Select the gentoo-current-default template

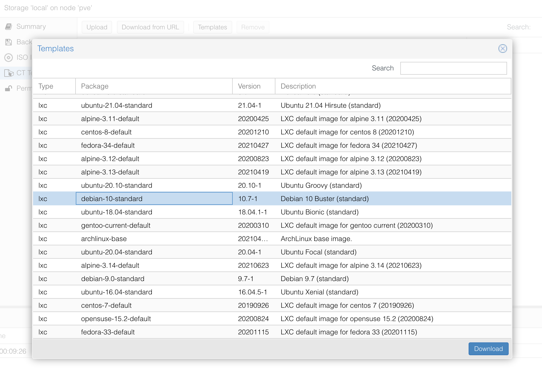tap(272, 225)
